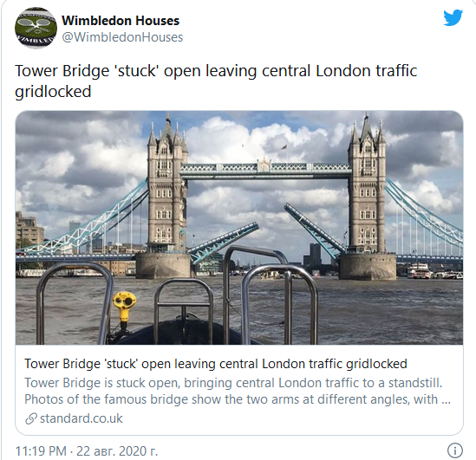The width and height of the screenshot is (476, 460).
Task: Click the date 22 авг. 2020 г.
Action: pyautogui.click(x=117, y=450)
